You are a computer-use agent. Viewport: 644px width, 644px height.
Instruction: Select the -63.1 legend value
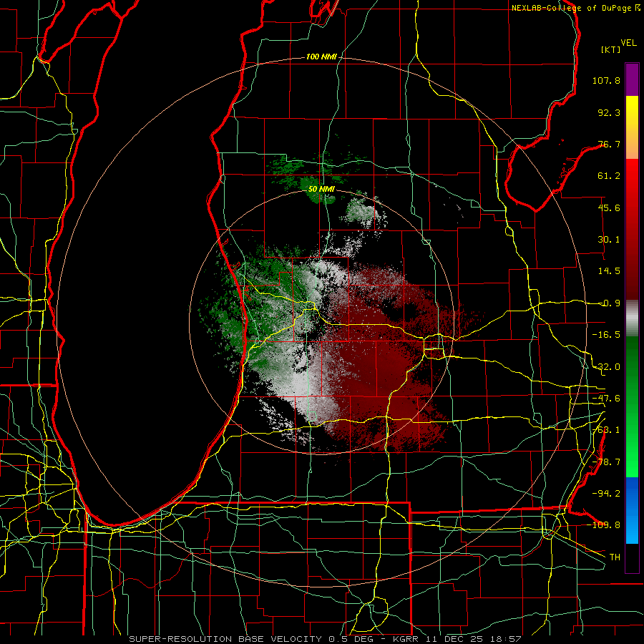(606, 430)
